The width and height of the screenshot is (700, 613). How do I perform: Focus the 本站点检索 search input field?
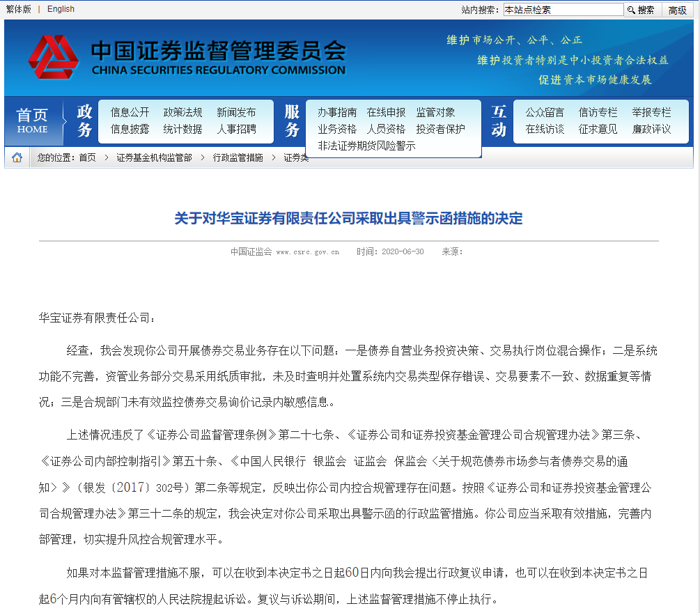[563, 10]
